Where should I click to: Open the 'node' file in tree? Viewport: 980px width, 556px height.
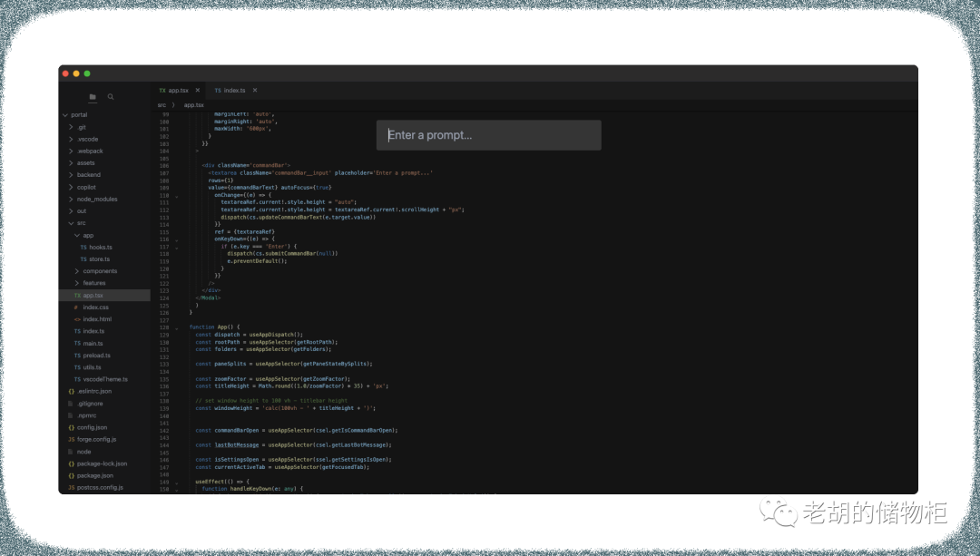point(83,452)
